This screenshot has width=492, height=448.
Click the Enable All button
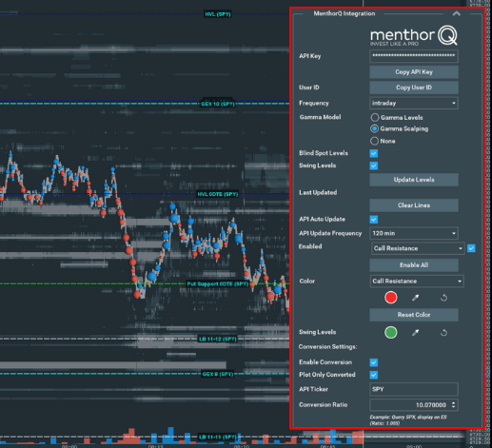click(414, 265)
